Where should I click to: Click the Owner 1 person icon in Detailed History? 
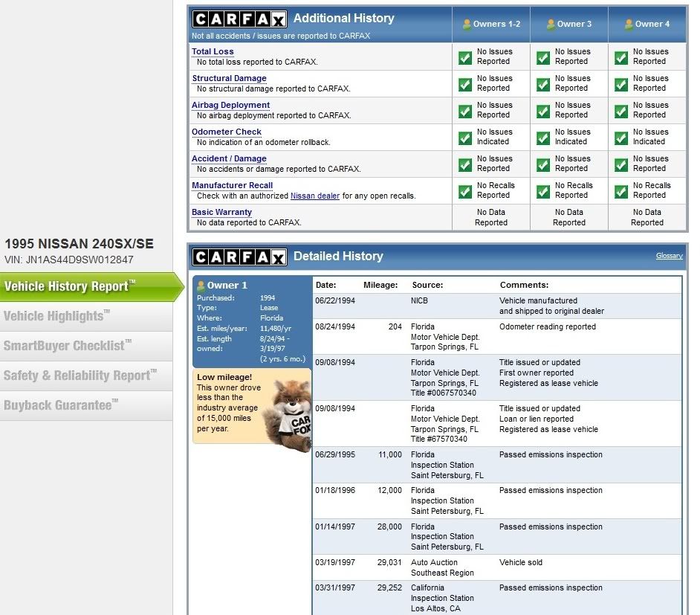(201, 286)
